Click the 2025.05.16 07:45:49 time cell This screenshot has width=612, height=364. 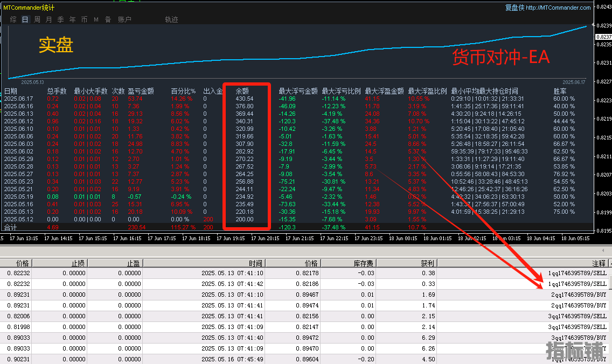tap(232, 359)
